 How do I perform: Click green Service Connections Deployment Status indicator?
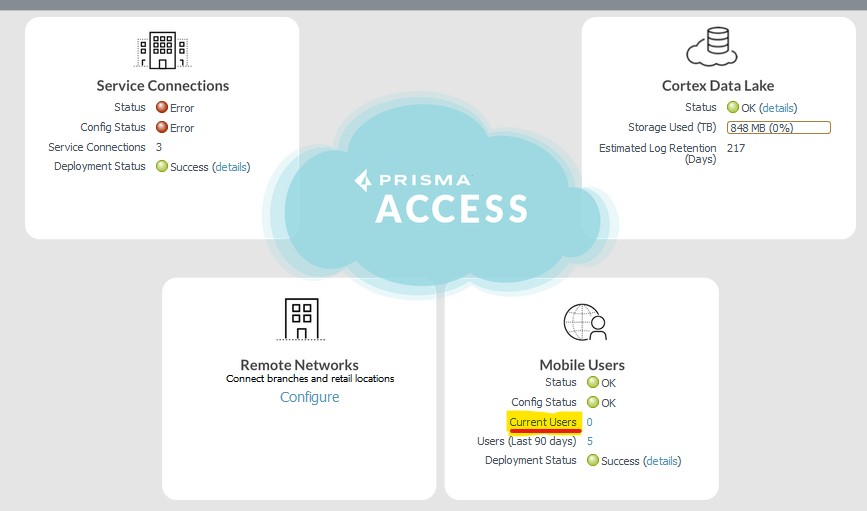[x=162, y=167]
